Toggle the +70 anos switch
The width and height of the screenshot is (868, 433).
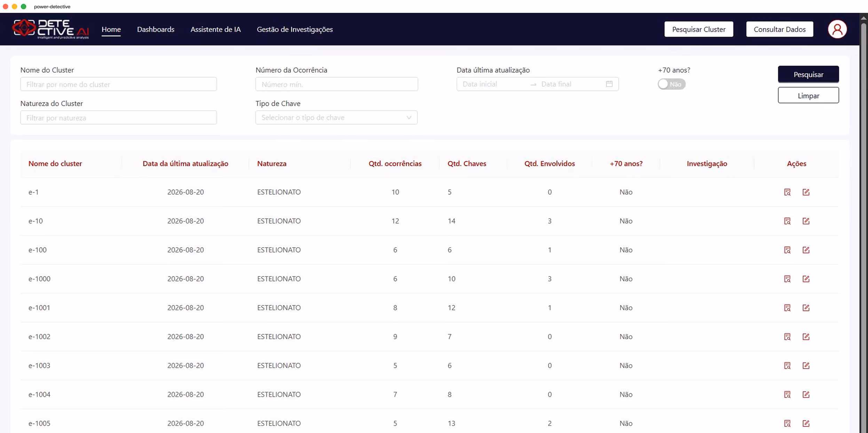(x=671, y=84)
